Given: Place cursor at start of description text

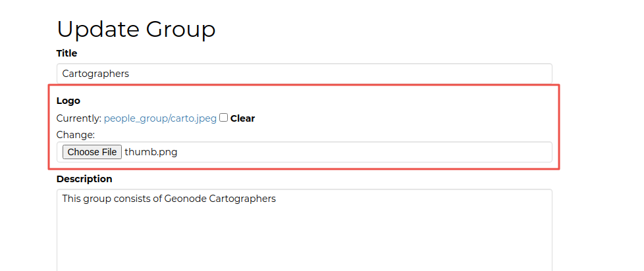Looking at the screenshot, I should click(x=63, y=199).
